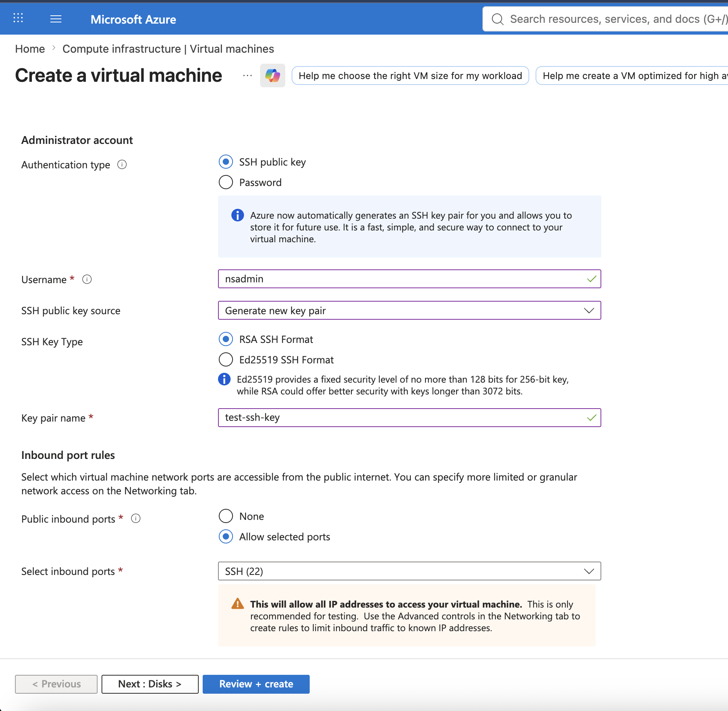Open the portal hamburger menu
728x711 pixels.
click(x=56, y=19)
